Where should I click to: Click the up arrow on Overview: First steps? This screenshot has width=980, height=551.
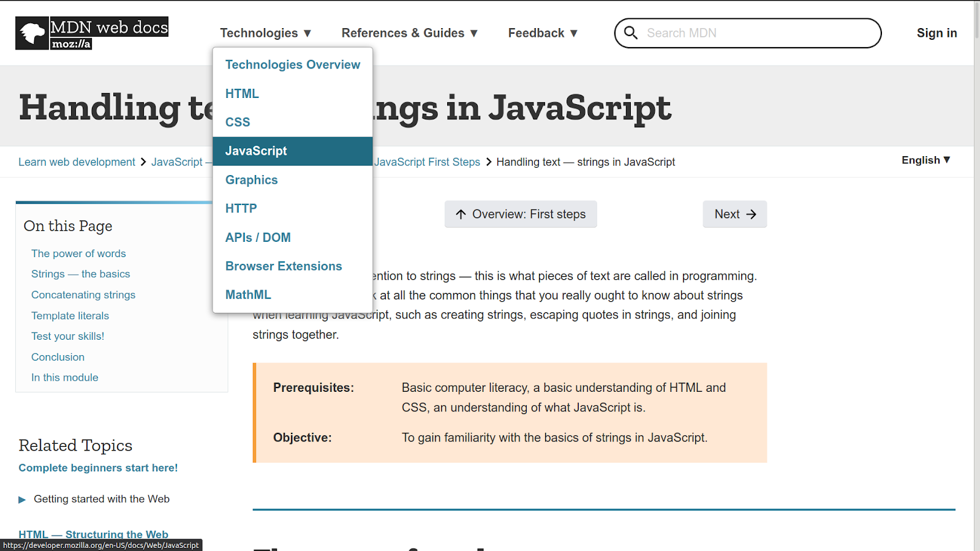461,214
